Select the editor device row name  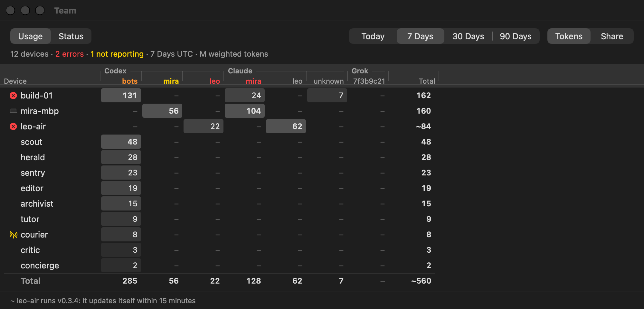point(32,188)
